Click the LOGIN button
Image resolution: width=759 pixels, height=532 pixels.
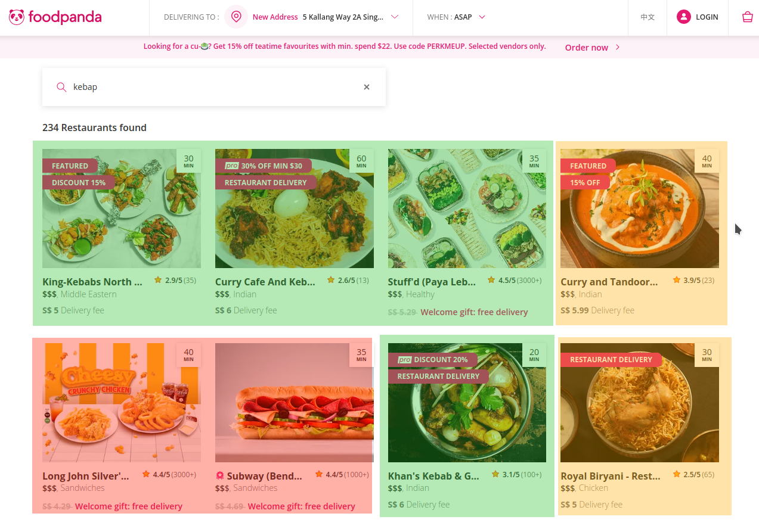(698, 17)
